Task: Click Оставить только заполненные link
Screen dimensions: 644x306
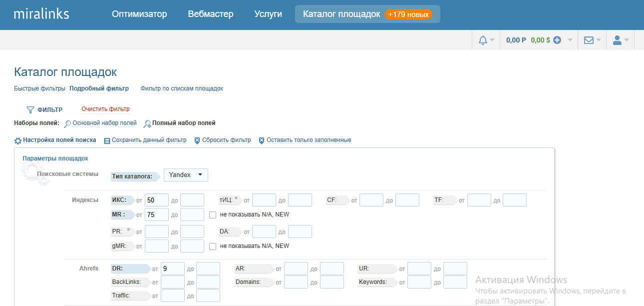Action: pyautogui.click(x=309, y=140)
